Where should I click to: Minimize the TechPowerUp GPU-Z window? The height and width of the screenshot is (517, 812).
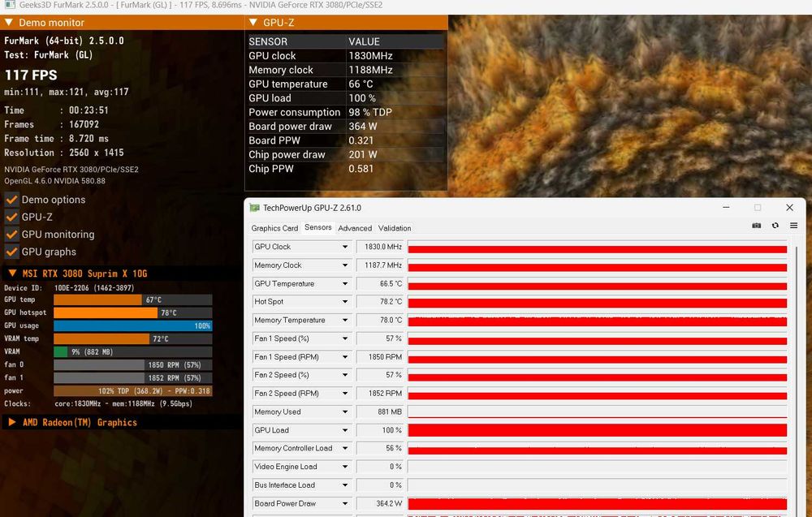tap(726, 208)
